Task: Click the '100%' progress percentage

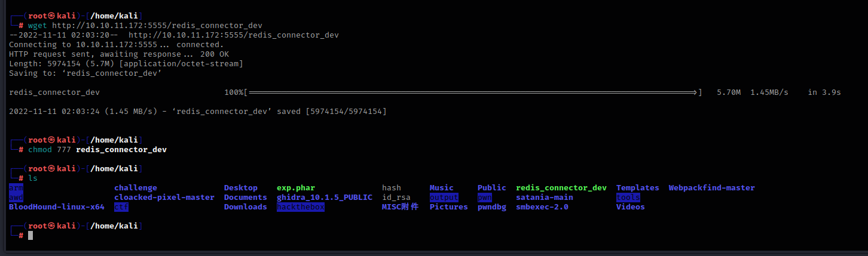Action: tap(234, 92)
